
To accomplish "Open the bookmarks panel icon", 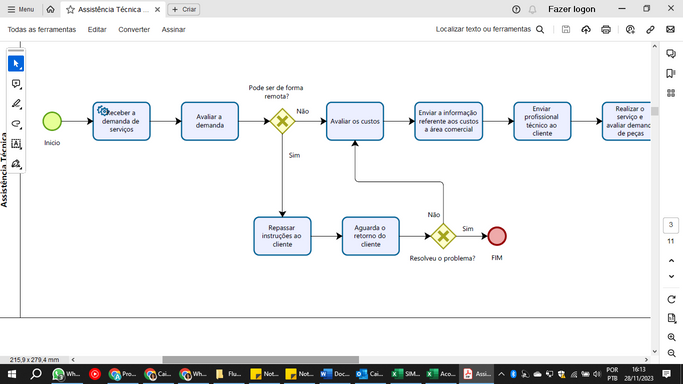I will (x=671, y=74).
